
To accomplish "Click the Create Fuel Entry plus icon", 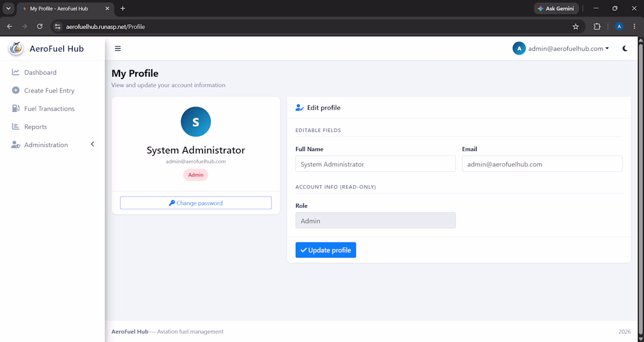I will [16, 90].
